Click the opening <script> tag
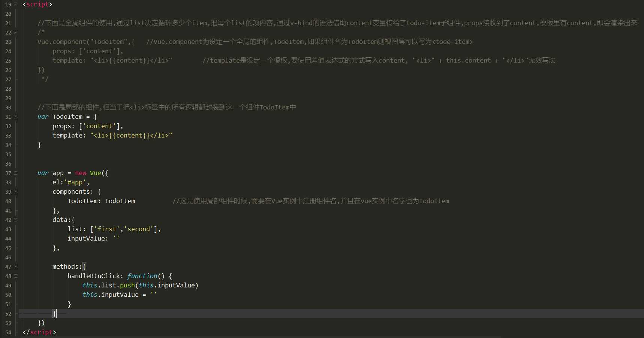Screen dimensions: 644x338 37,4
